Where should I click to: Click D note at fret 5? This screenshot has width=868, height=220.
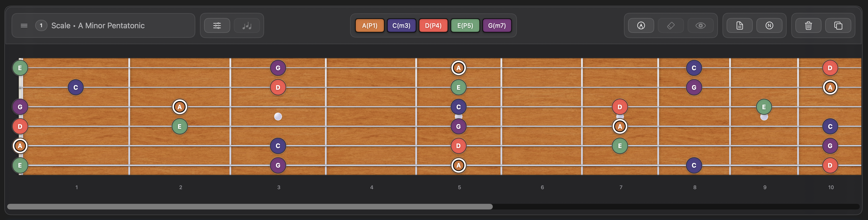459,146
